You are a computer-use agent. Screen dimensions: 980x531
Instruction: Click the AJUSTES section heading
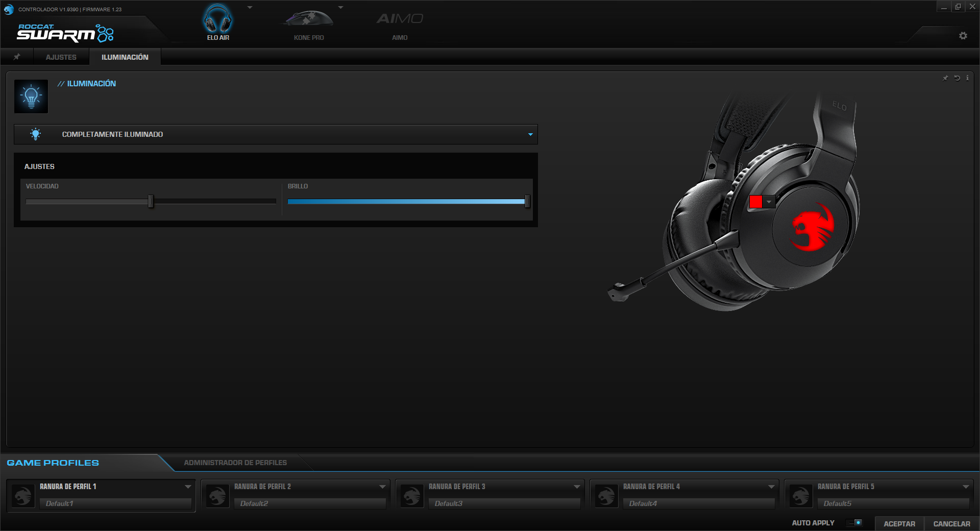click(x=39, y=166)
